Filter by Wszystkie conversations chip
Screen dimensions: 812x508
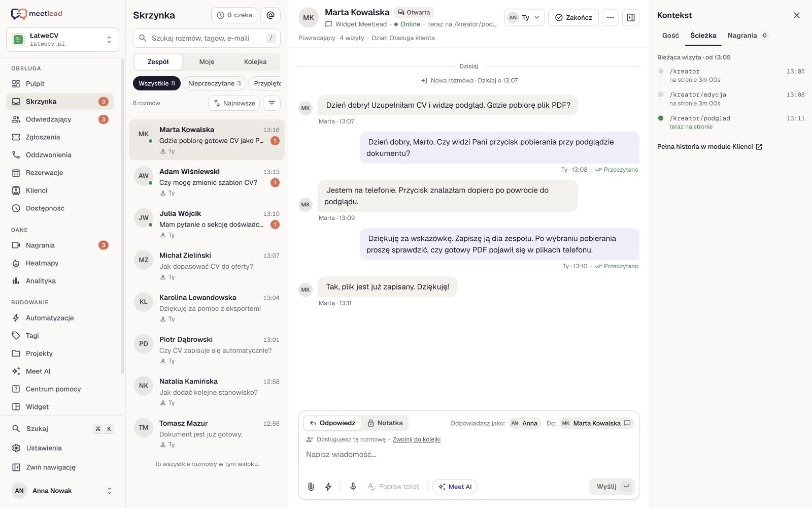click(x=157, y=83)
